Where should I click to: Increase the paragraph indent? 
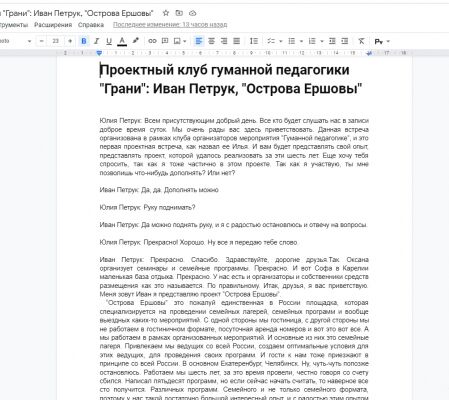345,41
